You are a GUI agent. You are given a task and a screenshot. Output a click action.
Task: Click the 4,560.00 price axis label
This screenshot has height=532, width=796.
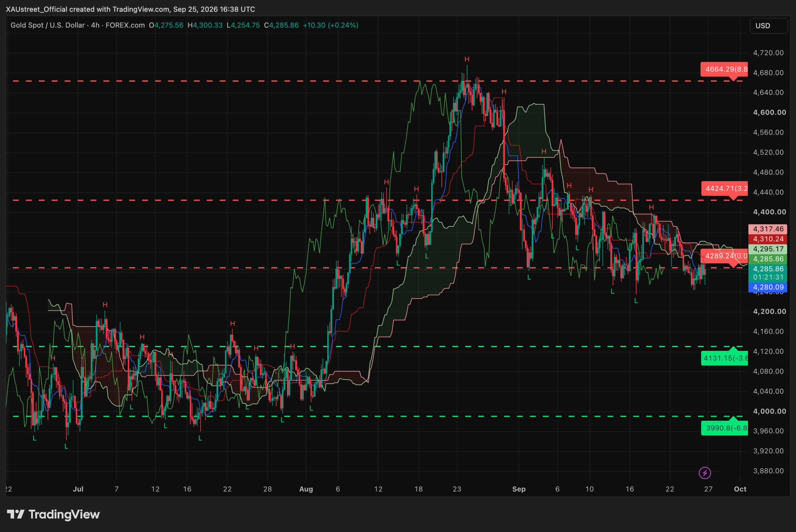[x=768, y=132]
